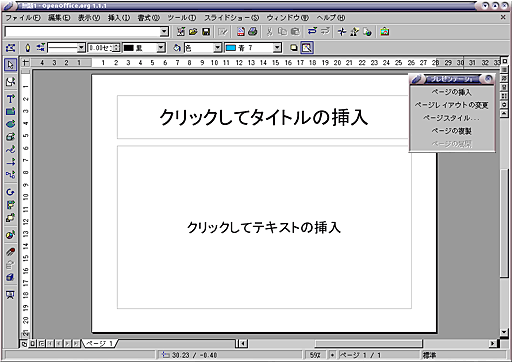Toggle the third view button below ページ 1 tab
The image size is (512, 362).
[x=41, y=343]
